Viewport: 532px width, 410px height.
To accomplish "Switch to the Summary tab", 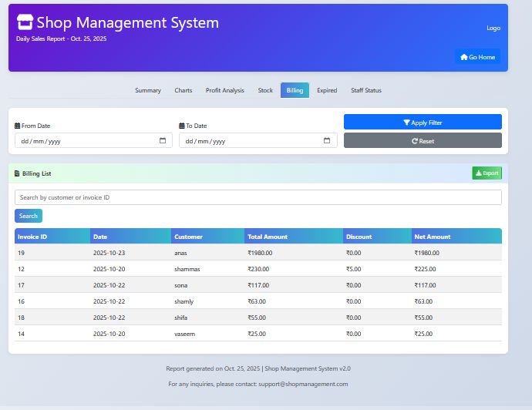I will pos(148,90).
